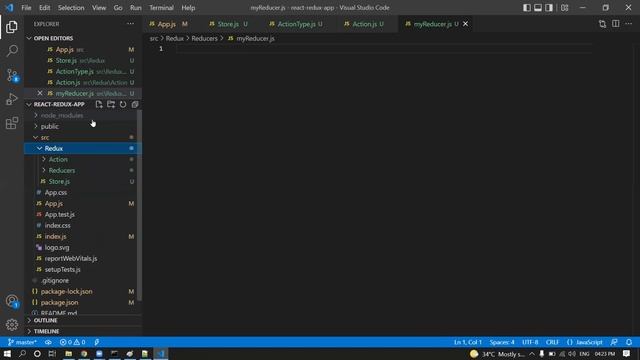Viewport: 640px width, 360px height.
Task: Click Reducers in the breadcrumb
Action: 204,39
